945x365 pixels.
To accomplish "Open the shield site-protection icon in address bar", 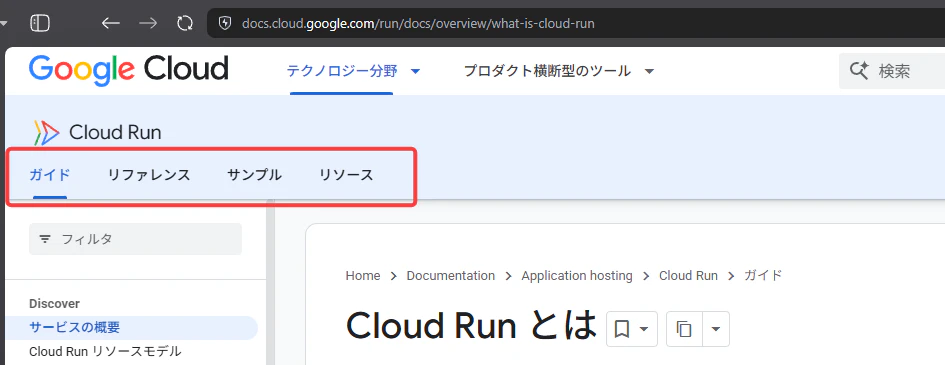I will tap(225, 23).
